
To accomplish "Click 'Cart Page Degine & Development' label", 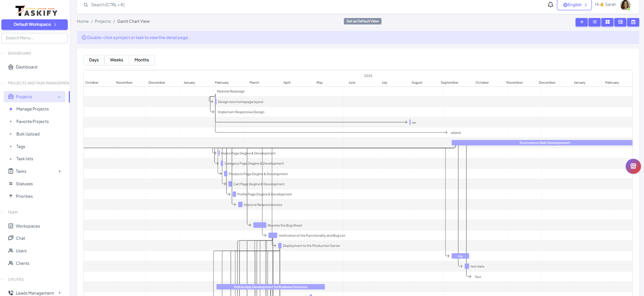I will click(x=259, y=184).
